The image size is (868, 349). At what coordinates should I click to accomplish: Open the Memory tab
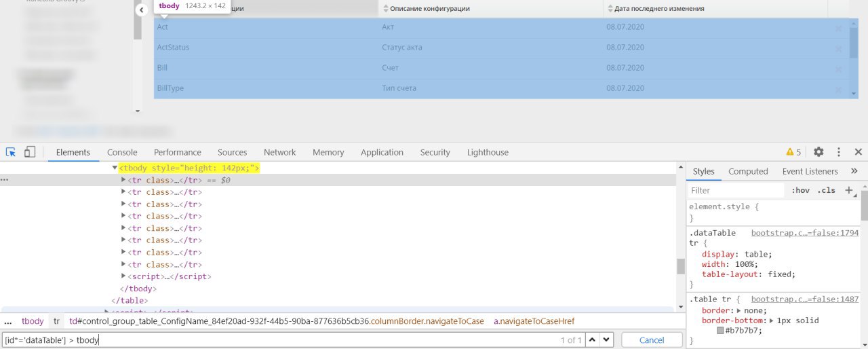click(328, 152)
